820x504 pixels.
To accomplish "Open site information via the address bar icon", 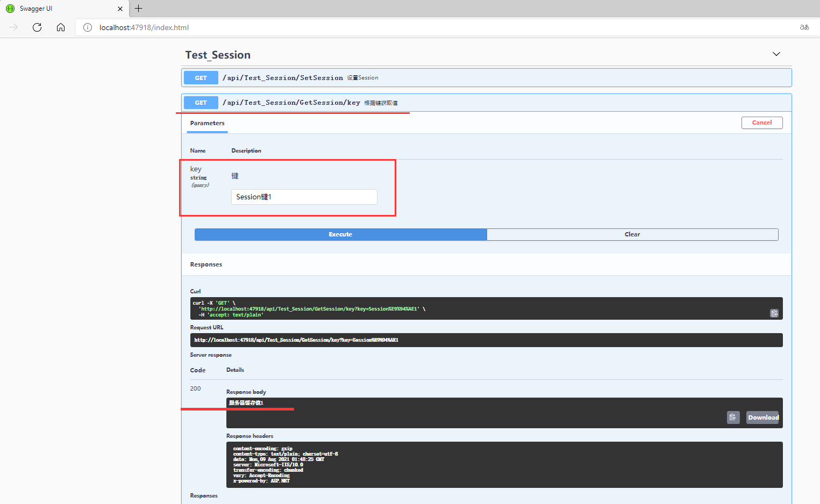I will 87,27.
